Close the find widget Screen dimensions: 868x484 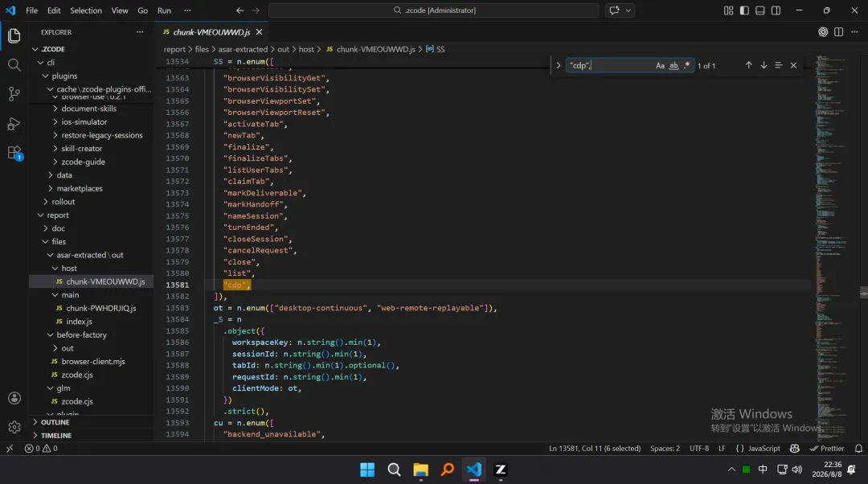click(x=793, y=65)
